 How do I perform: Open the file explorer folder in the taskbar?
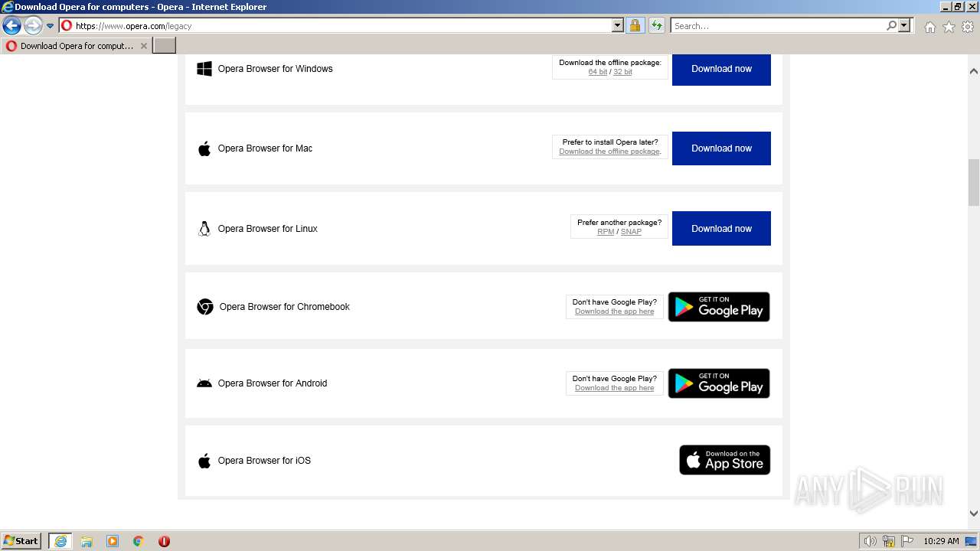[x=87, y=541]
